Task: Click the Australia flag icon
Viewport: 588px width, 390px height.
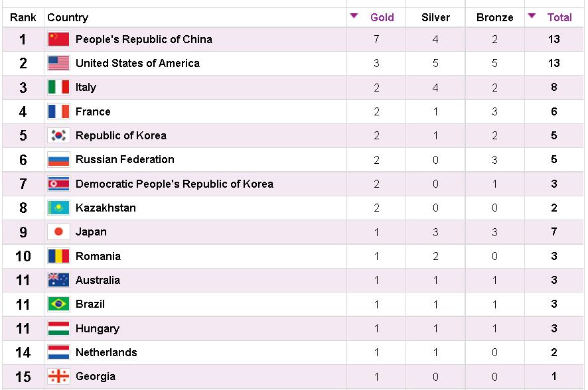Action: pyautogui.click(x=58, y=280)
